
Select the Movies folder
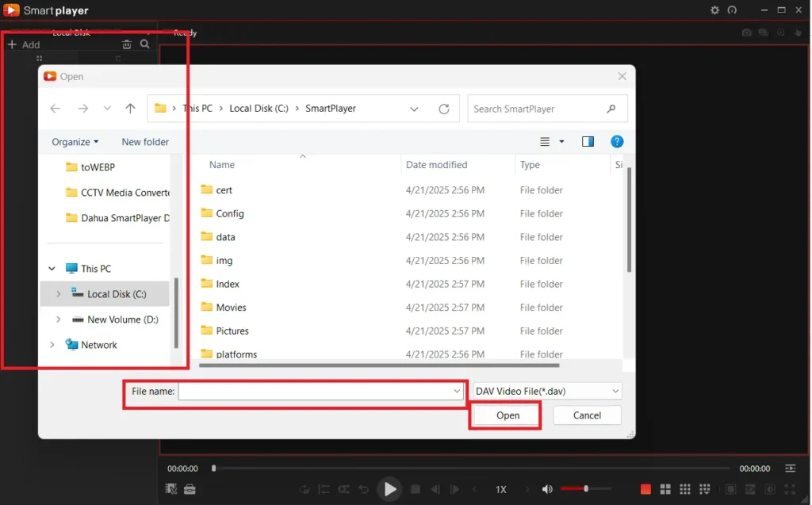[223, 307]
